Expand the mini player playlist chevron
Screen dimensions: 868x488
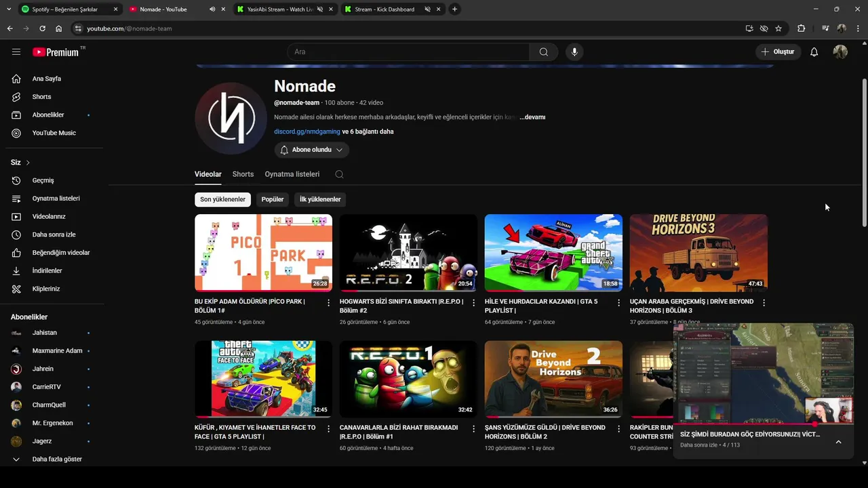click(x=838, y=442)
